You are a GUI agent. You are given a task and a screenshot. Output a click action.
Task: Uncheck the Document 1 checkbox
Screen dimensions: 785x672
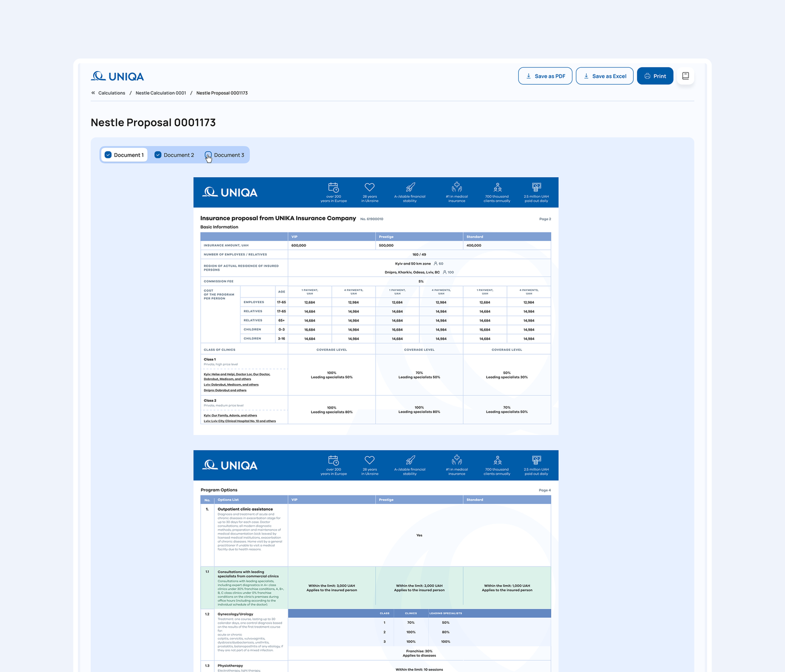tap(108, 155)
